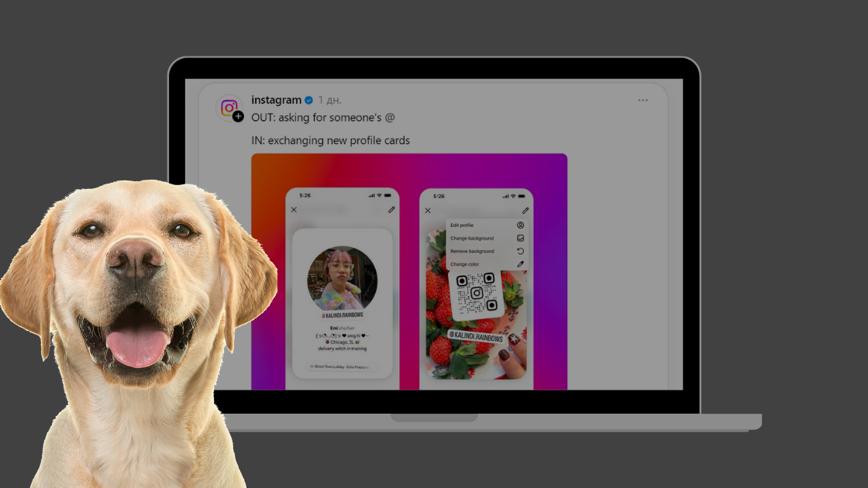Click the 'OUT: asking for someone's @' text
The image size is (868, 488).
pyautogui.click(x=323, y=117)
